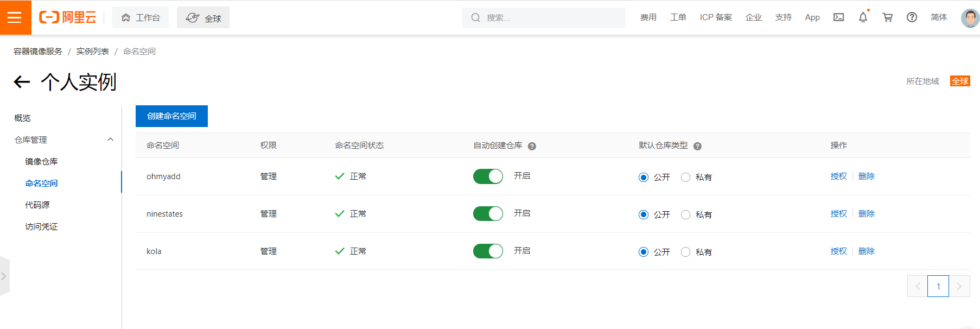Click the search magnifier icon

pos(475,17)
